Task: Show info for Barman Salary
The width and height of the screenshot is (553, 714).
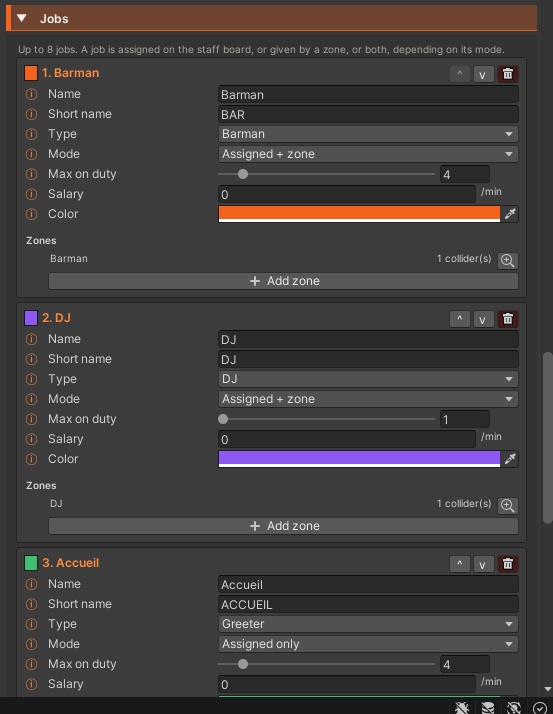Action: (31, 194)
